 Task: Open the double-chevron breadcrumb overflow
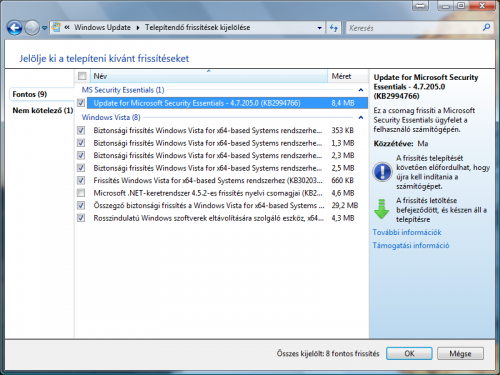67,27
